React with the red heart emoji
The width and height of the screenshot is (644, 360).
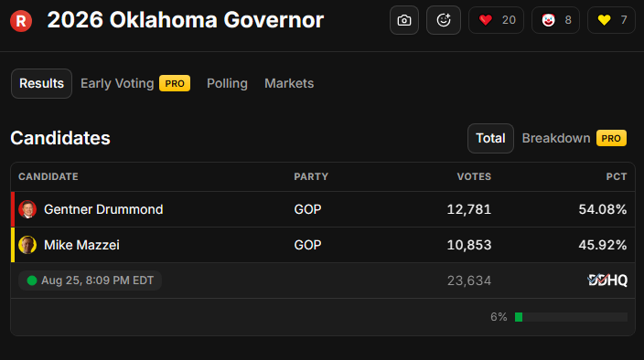coord(496,20)
